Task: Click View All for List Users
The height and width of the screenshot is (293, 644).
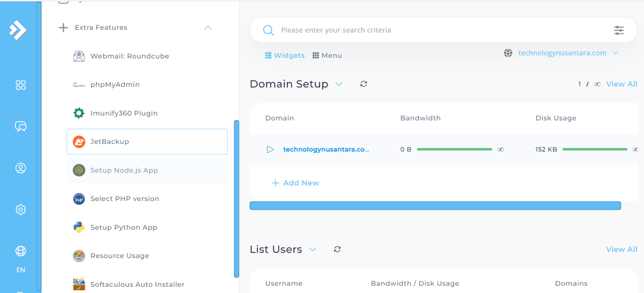Action: point(622,249)
